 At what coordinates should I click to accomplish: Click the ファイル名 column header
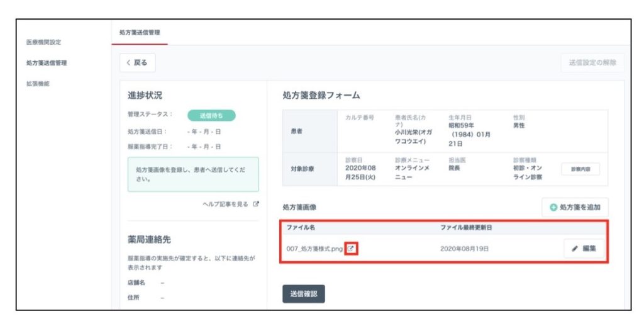300,227
